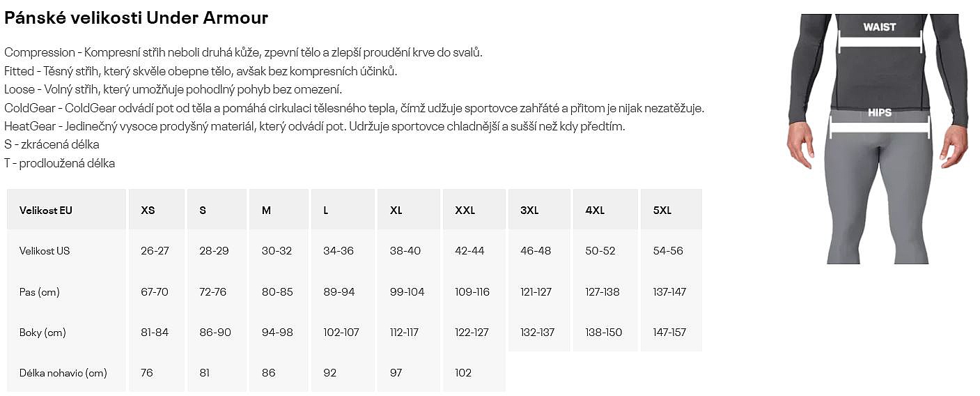Select the XS size column header
Screen dimensions: 980x396
[148, 210]
